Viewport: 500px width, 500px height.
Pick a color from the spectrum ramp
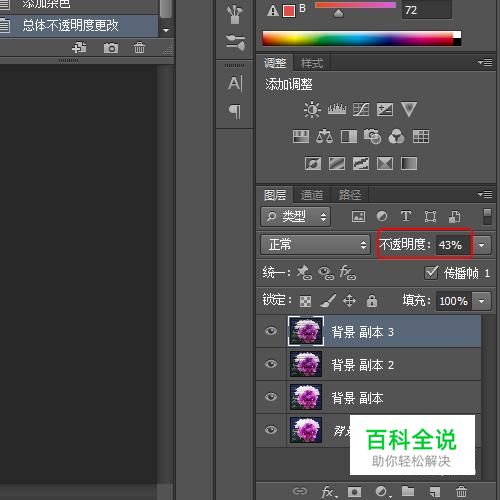click(362, 38)
